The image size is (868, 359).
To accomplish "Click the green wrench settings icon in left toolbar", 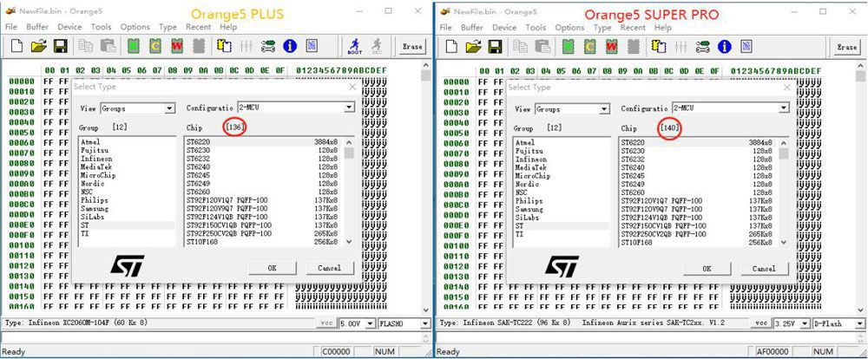I will 268,46.
